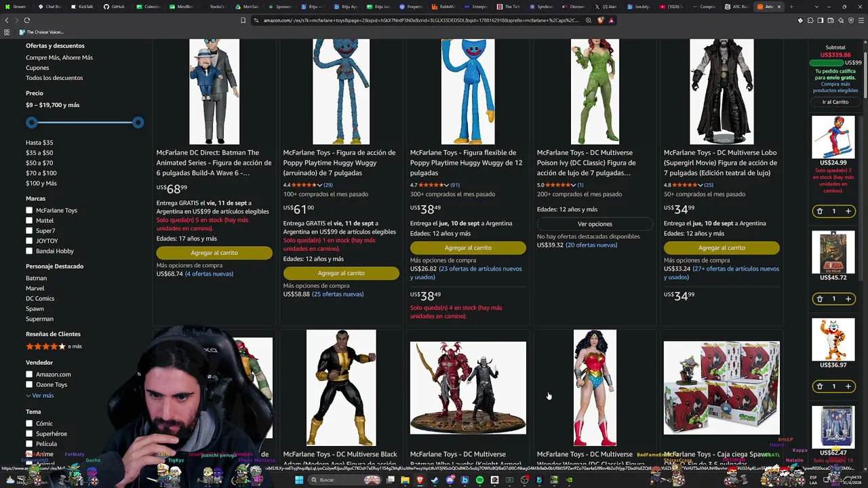
Task: Add Huggy Wuggy 7-inch figure to cart
Action: pos(341,273)
